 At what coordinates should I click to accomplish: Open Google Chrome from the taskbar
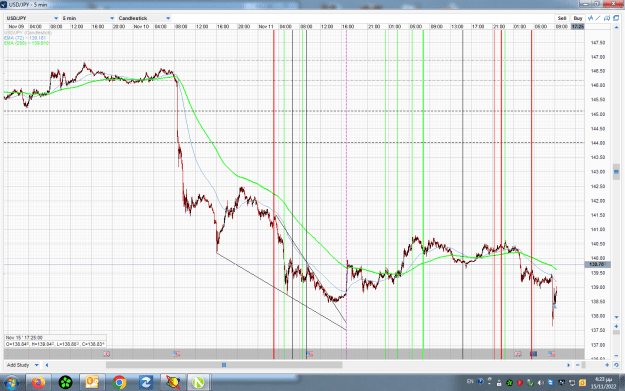point(119,383)
